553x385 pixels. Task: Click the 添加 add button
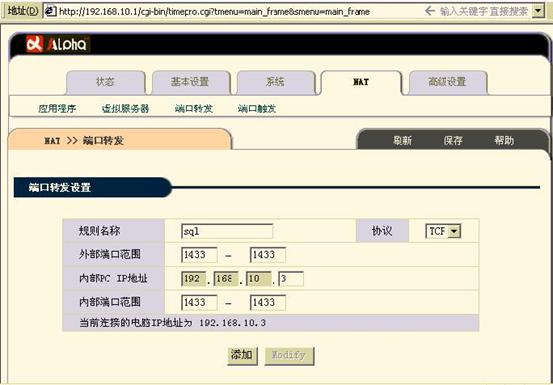coord(242,355)
